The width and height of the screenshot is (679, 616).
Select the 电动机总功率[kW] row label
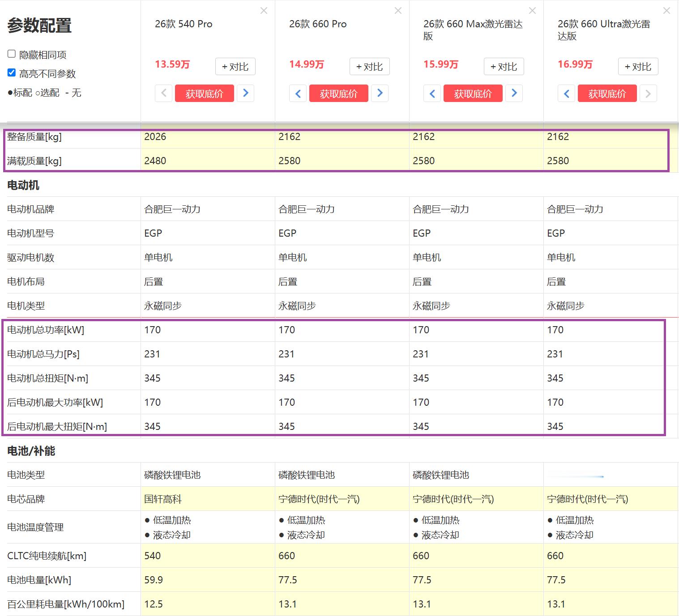pos(46,330)
